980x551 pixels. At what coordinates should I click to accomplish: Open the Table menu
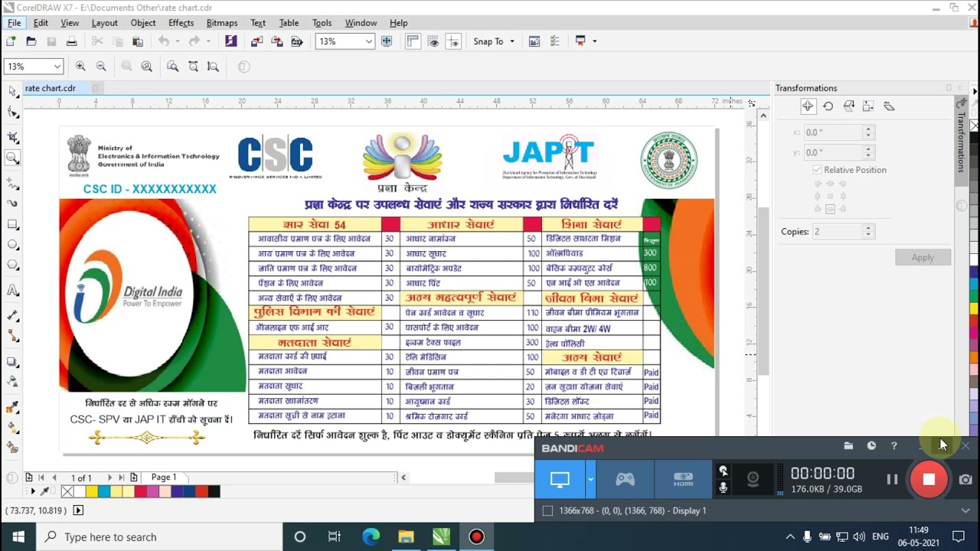pyautogui.click(x=289, y=23)
